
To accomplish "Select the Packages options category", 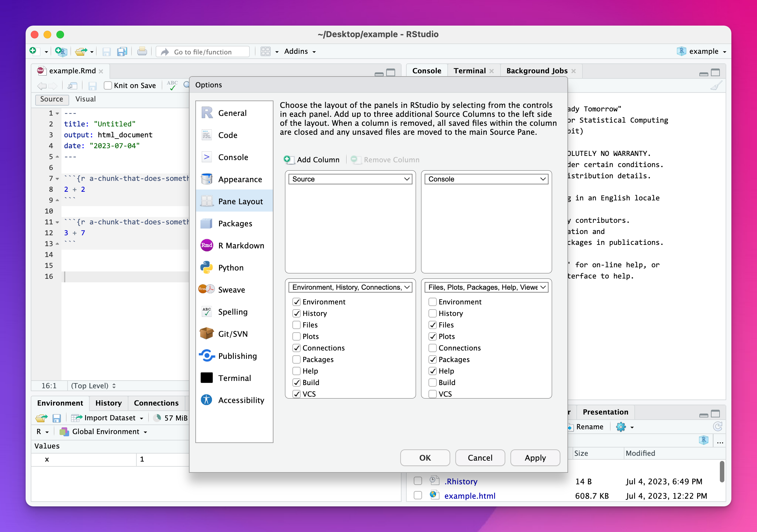I will [x=234, y=223].
